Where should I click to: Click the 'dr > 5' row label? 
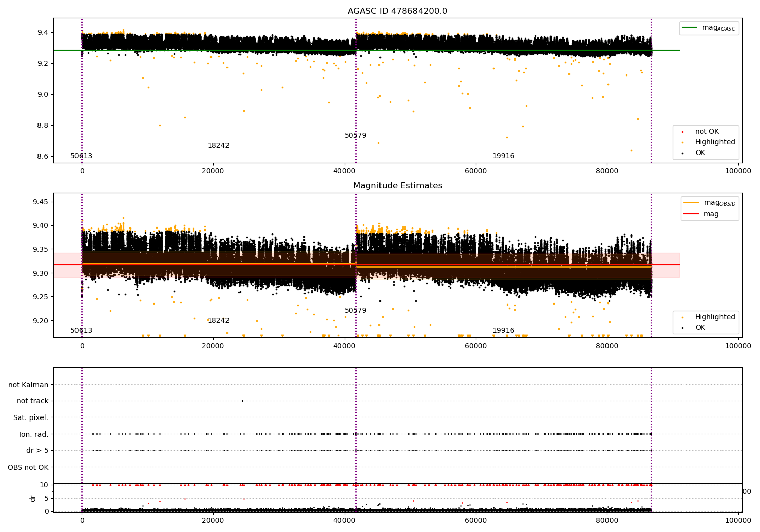(x=37, y=450)
